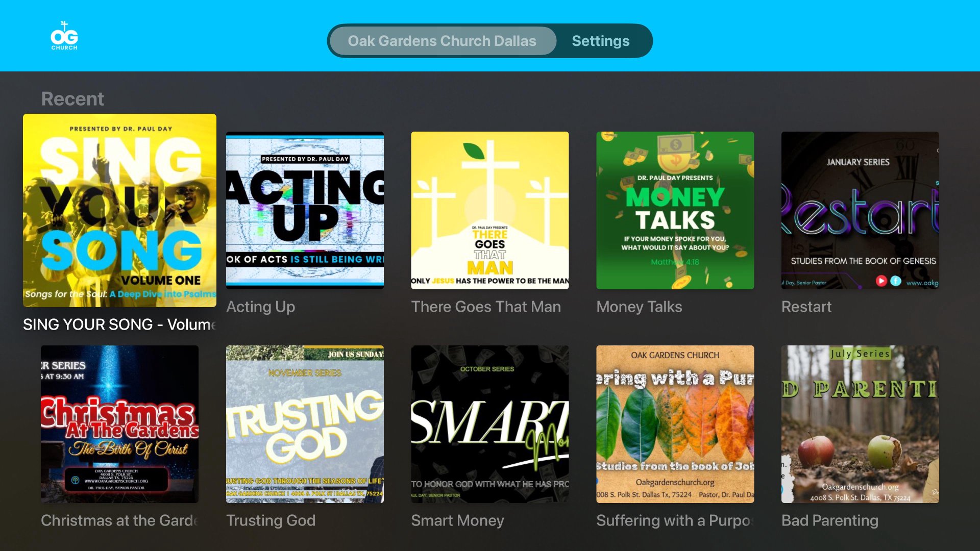This screenshot has height=551, width=980.
Task: Open the Money Talks series cover
Action: tap(675, 210)
